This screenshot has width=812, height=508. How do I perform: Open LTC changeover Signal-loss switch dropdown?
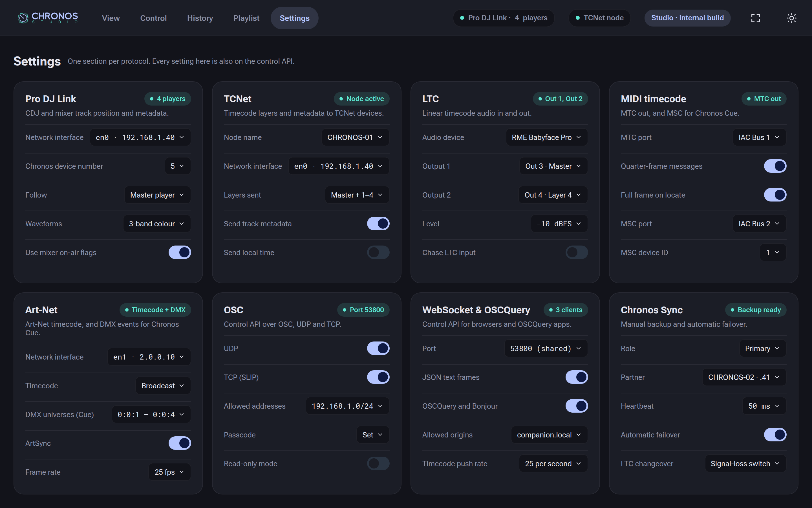[745, 463]
